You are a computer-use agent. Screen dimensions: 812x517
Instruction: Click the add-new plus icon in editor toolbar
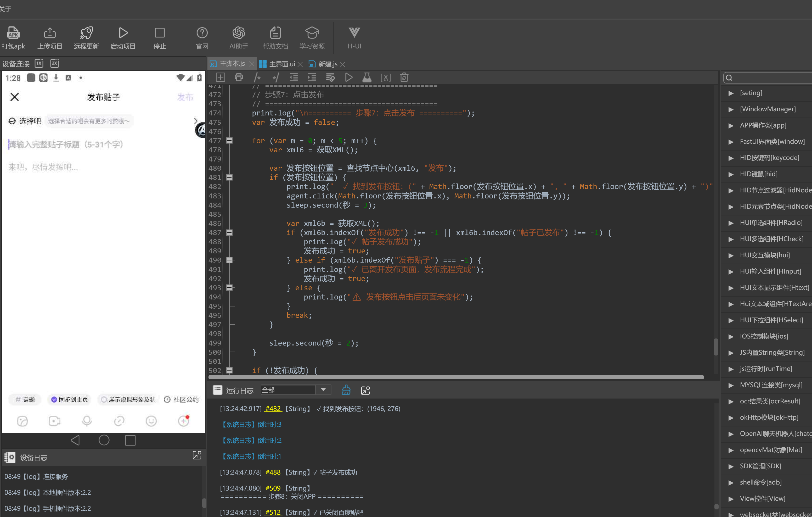[220, 77]
